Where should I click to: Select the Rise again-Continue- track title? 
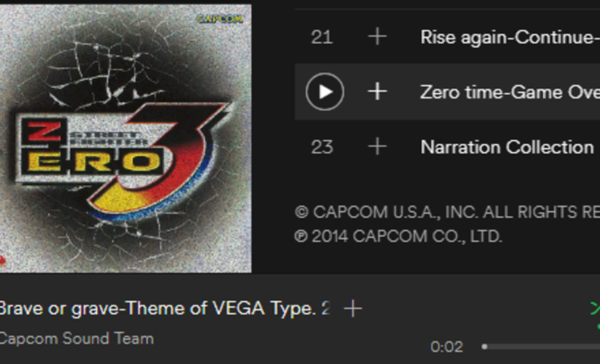coord(509,37)
